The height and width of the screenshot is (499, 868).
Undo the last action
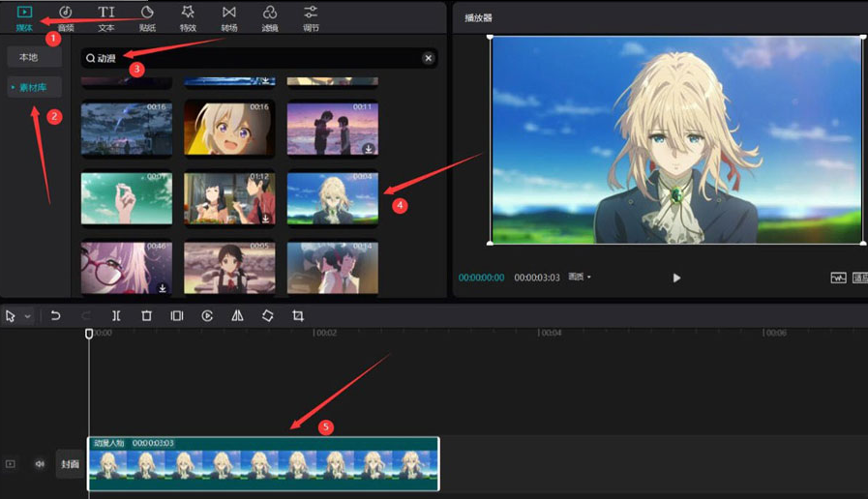[55, 316]
